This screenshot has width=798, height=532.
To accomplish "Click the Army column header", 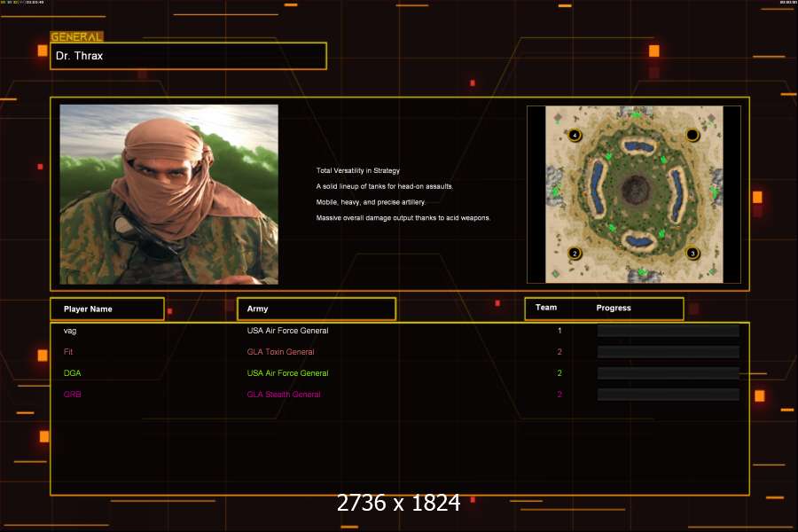I will coord(317,309).
